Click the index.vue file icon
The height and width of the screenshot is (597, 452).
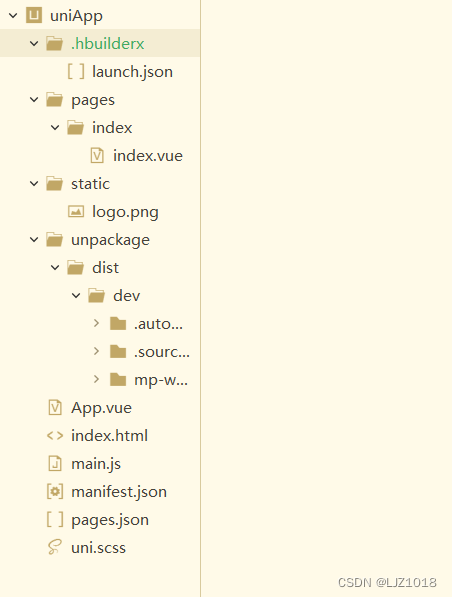click(97, 156)
